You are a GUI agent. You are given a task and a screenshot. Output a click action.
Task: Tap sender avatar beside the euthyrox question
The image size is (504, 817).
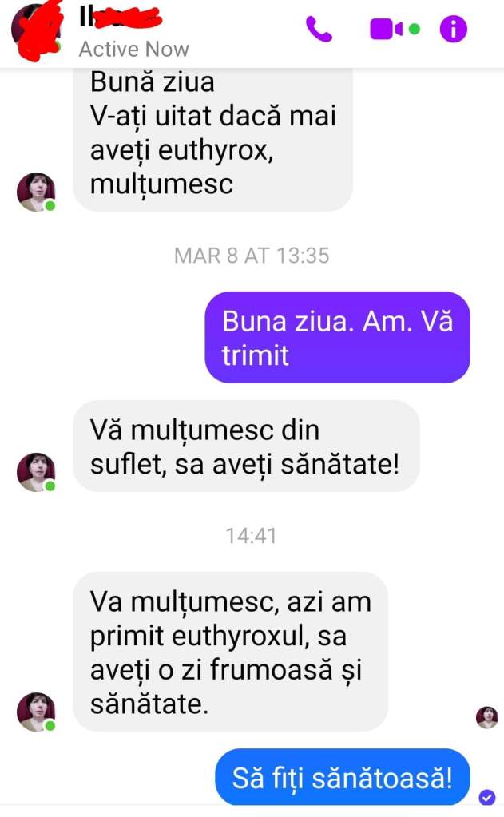coord(36,192)
